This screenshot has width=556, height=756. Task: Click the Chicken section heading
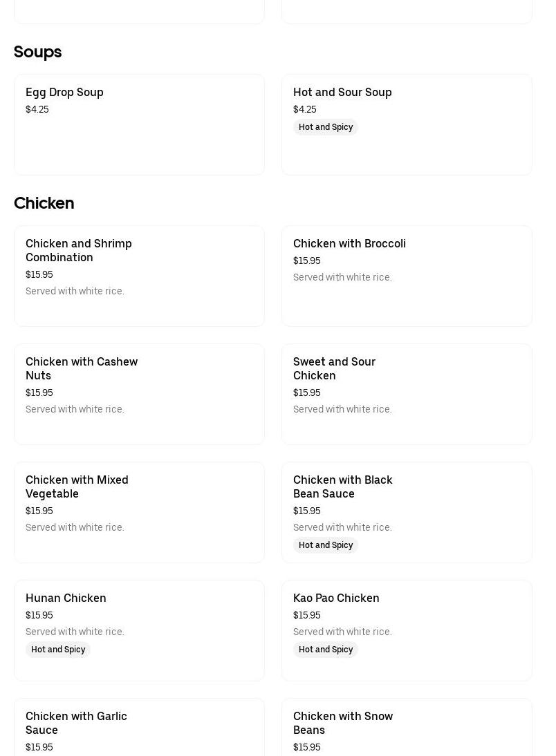[x=44, y=203]
